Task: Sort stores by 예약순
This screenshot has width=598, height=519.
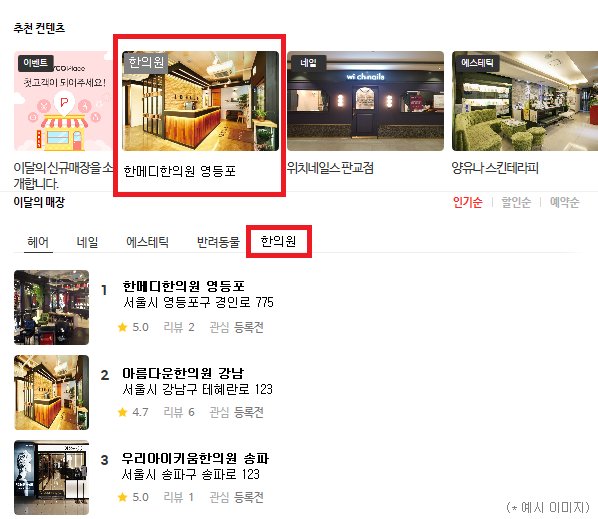Action: [564, 202]
